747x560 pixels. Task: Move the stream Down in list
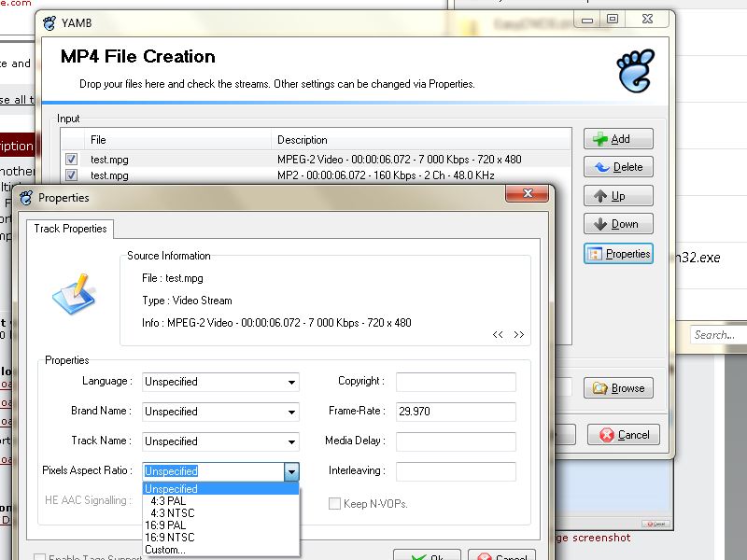point(618,224)
